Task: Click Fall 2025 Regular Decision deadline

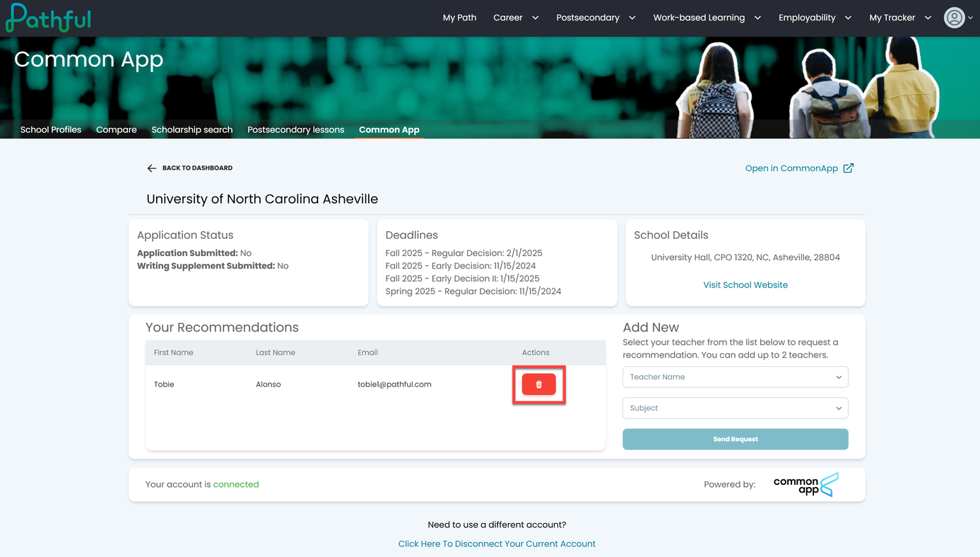Action: click(464, 253)
